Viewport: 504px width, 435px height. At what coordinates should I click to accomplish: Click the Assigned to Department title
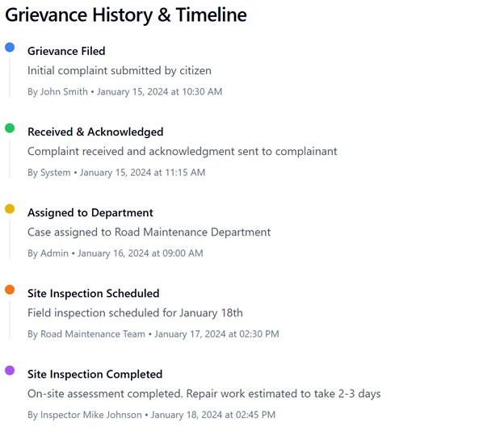[x=90, y=213]
